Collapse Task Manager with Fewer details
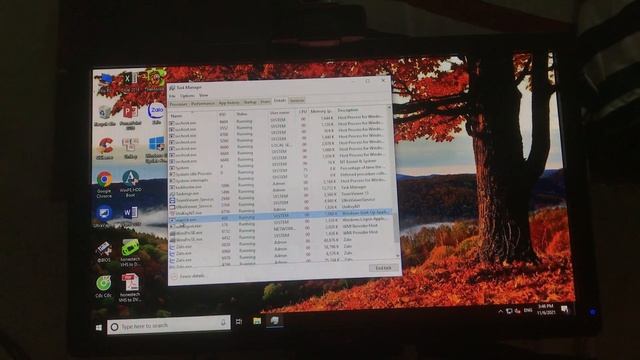 click(x=189, y=276)
